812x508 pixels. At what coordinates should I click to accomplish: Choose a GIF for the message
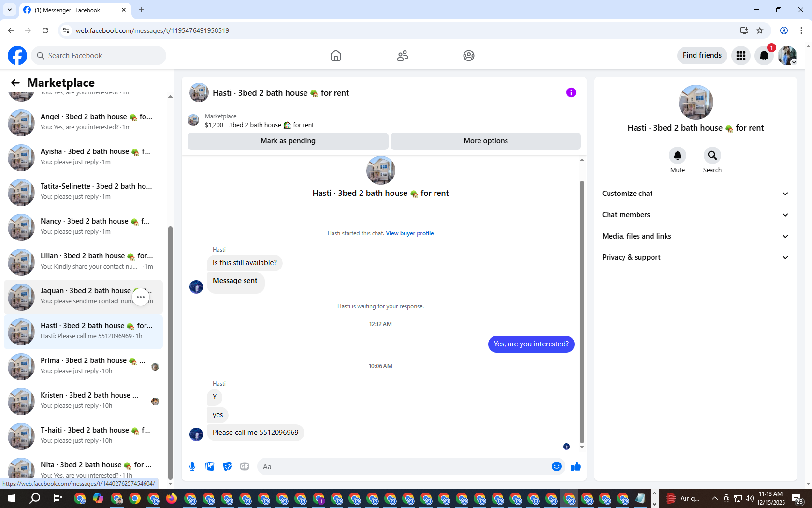click(x=245, y=466)
